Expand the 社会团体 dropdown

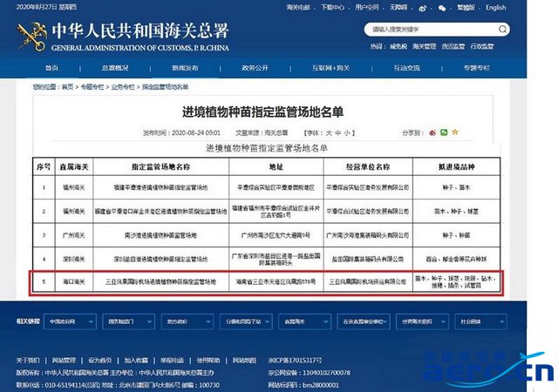481,321
